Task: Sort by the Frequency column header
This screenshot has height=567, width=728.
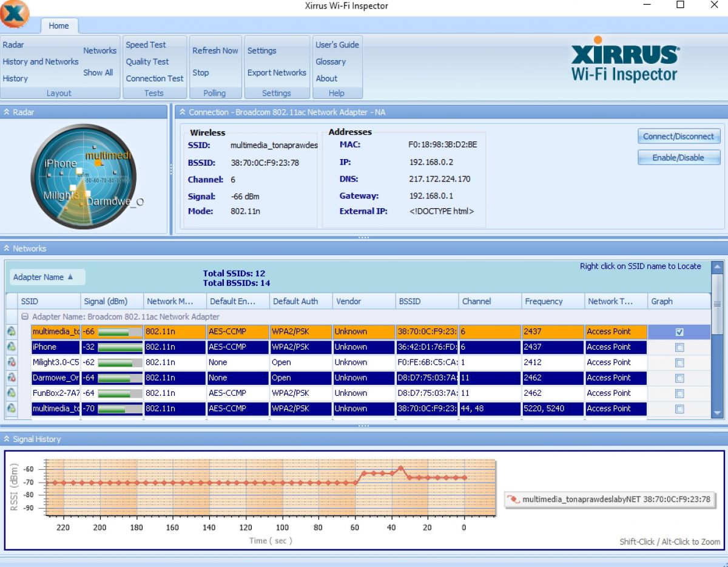Action: coord(553,301)
